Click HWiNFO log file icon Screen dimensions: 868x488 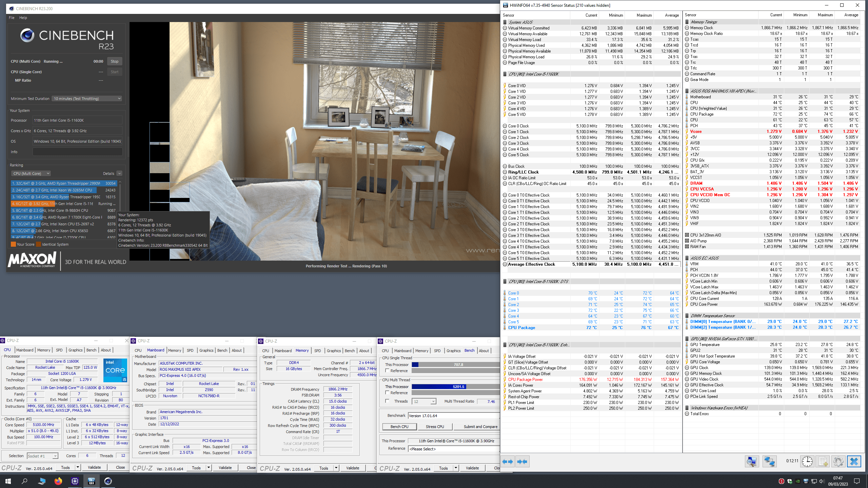(823, 461)
